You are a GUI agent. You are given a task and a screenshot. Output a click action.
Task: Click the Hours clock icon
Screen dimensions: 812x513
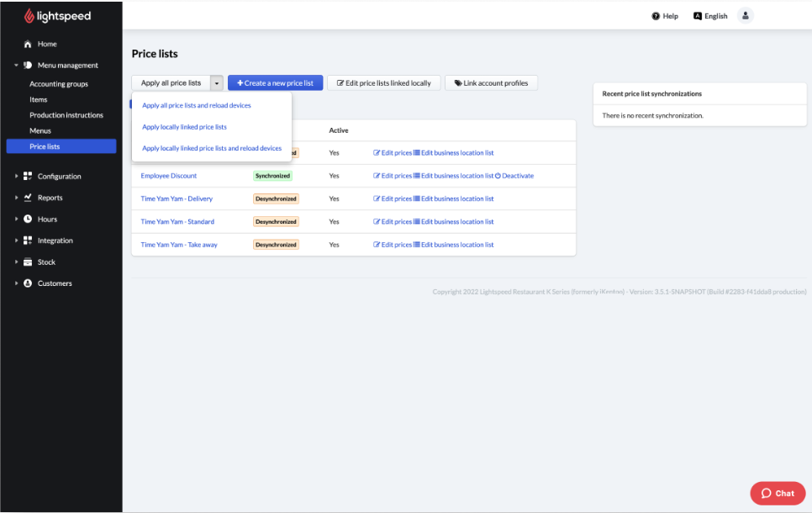(x=28, y=219)
